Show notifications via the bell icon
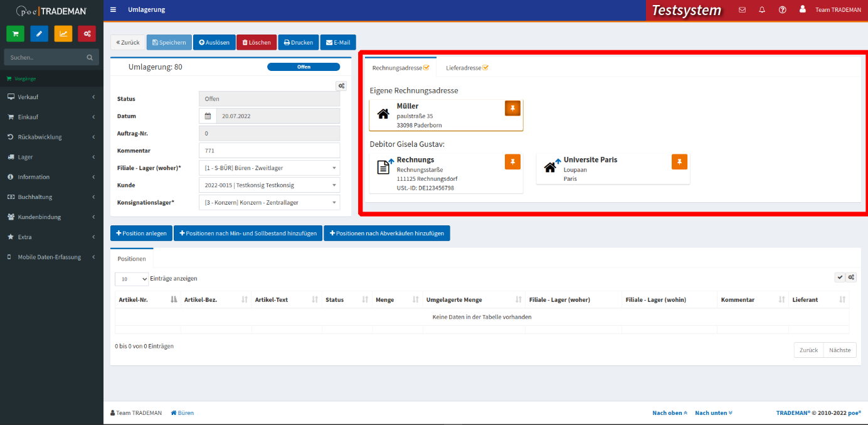 tap(762, 10)
